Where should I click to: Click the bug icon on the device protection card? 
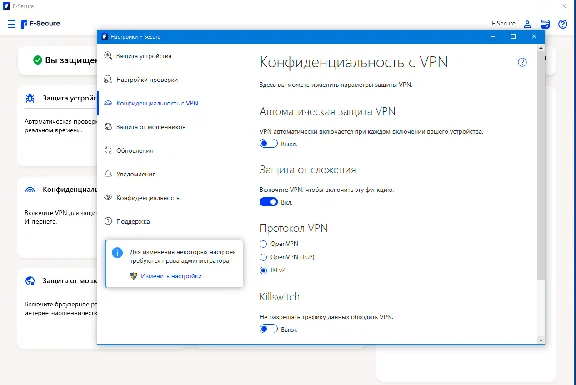[30, 98]
